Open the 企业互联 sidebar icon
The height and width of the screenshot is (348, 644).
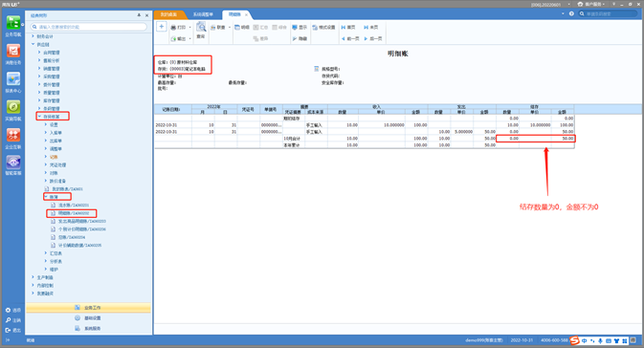click(13, 135)
